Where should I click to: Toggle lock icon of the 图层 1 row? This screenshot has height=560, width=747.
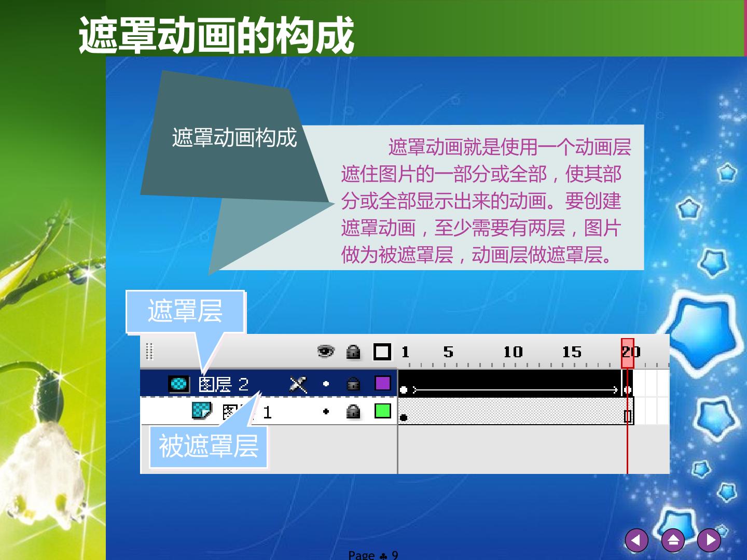click(353, 411)
